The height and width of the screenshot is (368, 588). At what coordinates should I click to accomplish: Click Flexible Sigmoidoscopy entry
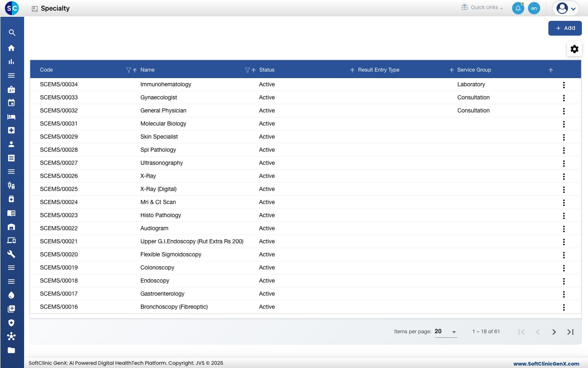pyautogui.click(x=171, y=254)
